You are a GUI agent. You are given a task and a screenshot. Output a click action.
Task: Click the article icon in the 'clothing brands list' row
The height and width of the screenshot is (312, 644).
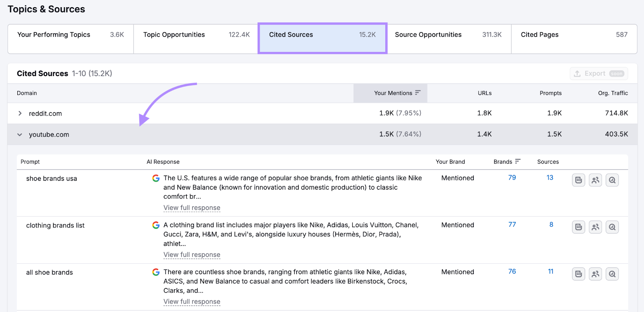(x=578, y=227)
